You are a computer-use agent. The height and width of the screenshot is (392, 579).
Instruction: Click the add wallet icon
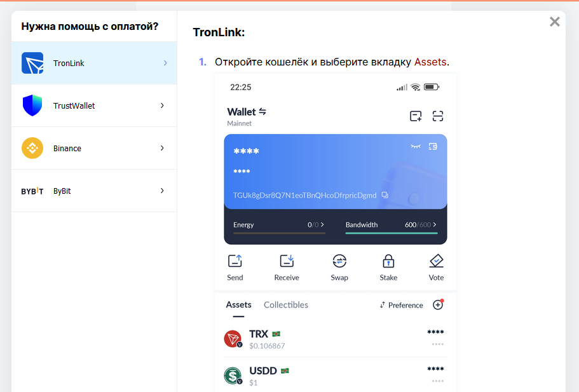(416, 116)
